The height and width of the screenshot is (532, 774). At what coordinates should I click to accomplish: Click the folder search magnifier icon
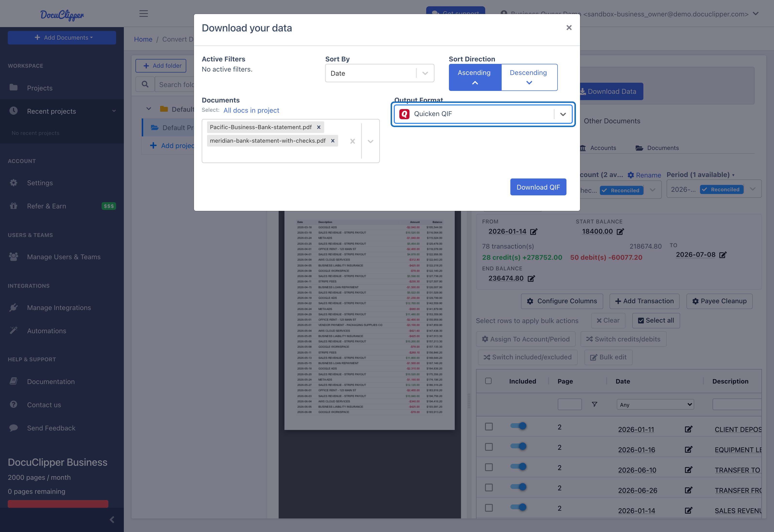(145, 84)
